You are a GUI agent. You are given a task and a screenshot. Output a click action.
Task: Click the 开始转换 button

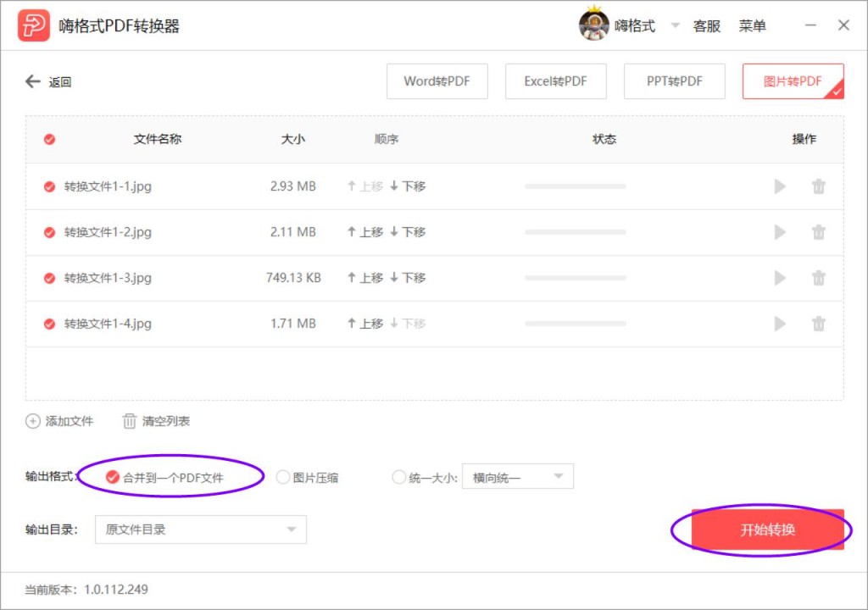click(x=768, y=530)
